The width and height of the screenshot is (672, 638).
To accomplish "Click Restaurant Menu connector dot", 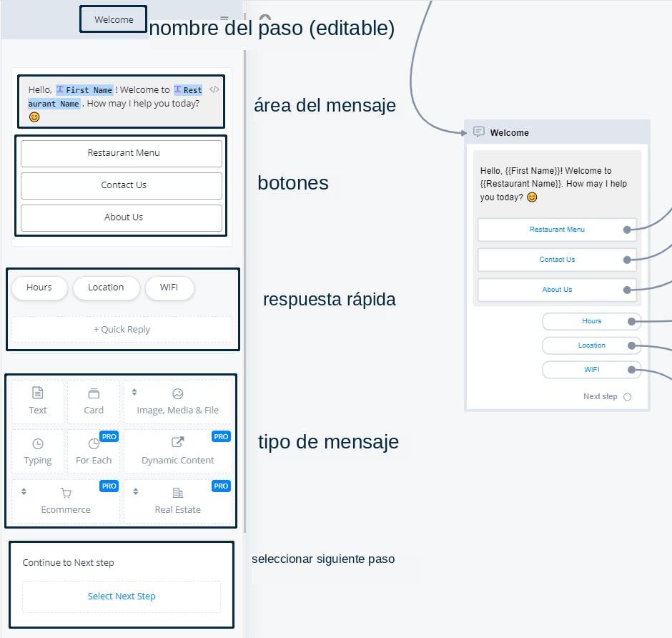I will pyautogui.click(x=627, y=230).
